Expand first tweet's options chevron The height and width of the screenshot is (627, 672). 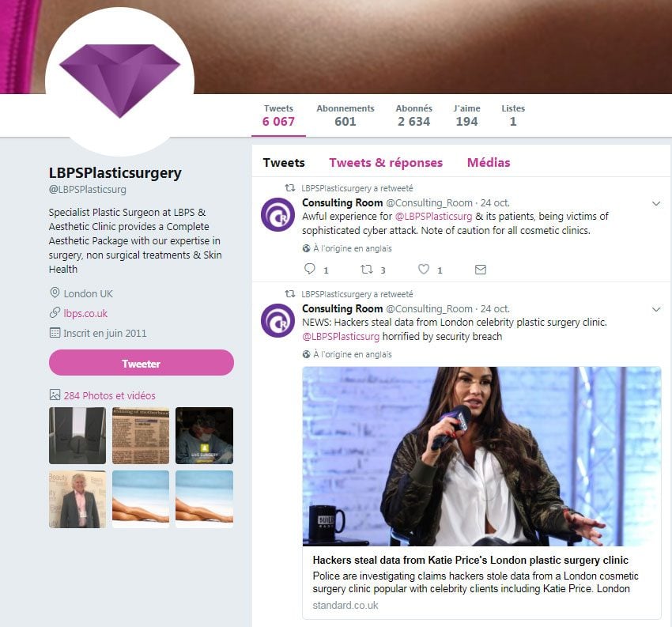[656, 203]
